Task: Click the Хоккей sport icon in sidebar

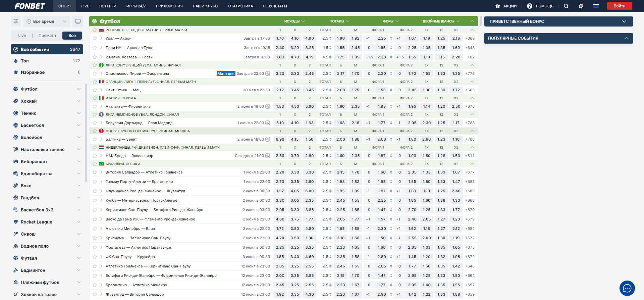Action: coord(16,101)
